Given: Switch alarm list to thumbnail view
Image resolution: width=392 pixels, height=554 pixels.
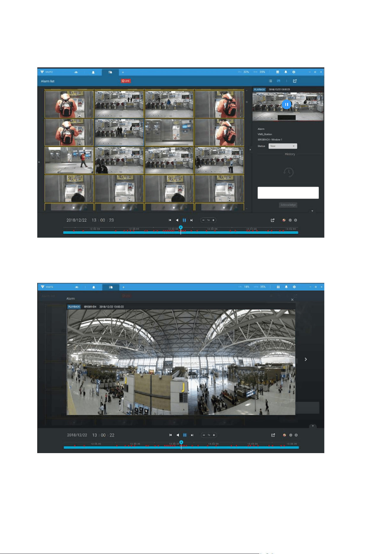Looking at the screenshot, I should tap(279, 81).
